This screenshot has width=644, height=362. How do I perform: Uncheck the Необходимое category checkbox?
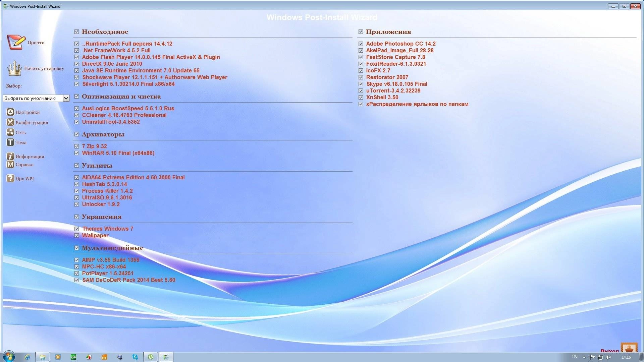[x=76, y=32]
